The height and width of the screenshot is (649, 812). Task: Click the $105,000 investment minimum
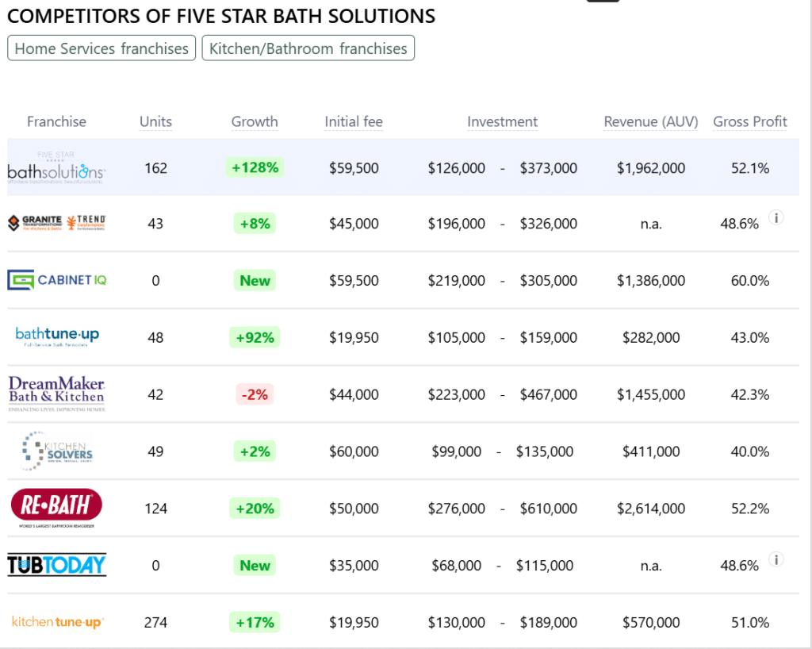coord(456,337)
